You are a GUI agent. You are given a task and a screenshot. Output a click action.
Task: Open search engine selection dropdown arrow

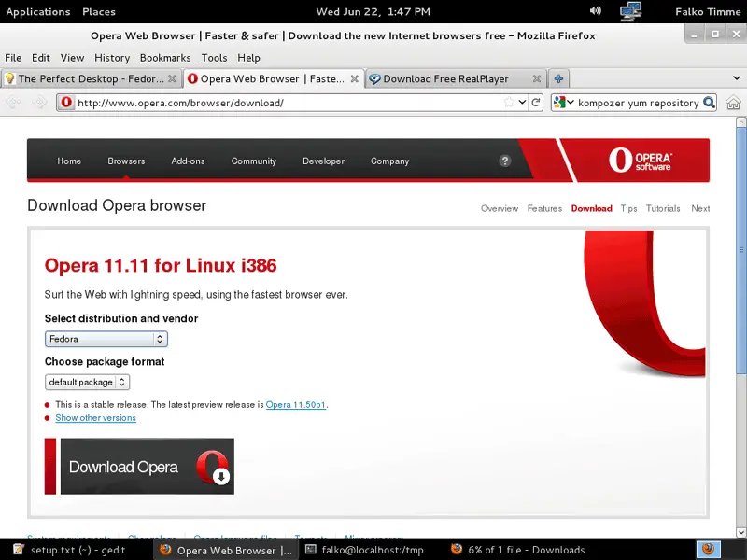[x=571, y=103]
